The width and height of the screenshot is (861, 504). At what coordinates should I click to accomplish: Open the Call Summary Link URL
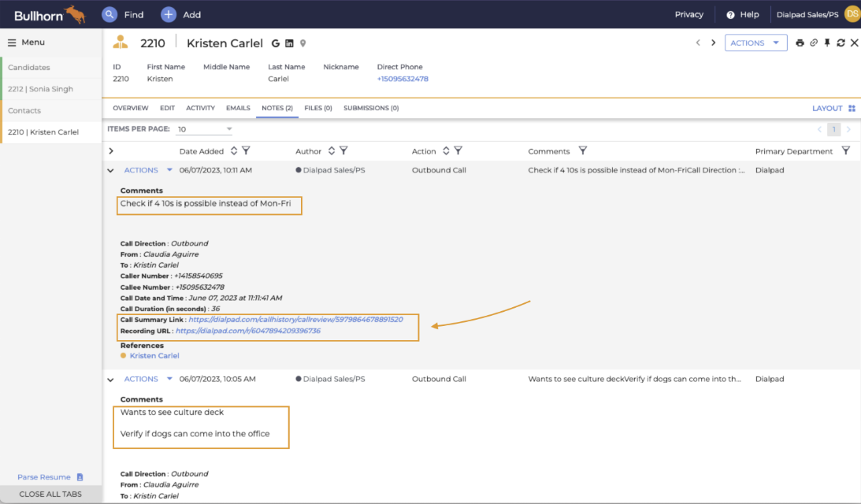pyautogui.click(x=295, y=320)
